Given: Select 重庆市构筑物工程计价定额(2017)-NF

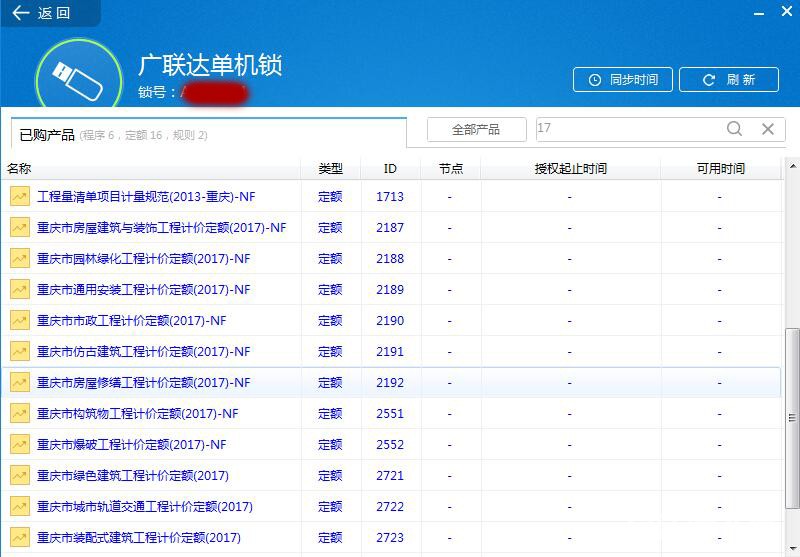Looking at the screenshot, I should coord(137,414).
